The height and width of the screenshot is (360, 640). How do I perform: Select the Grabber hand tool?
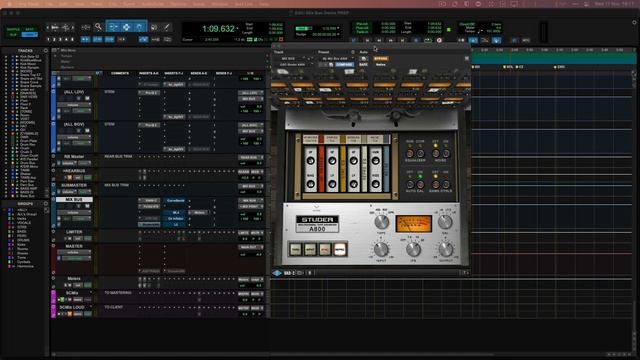click(140, 27)
